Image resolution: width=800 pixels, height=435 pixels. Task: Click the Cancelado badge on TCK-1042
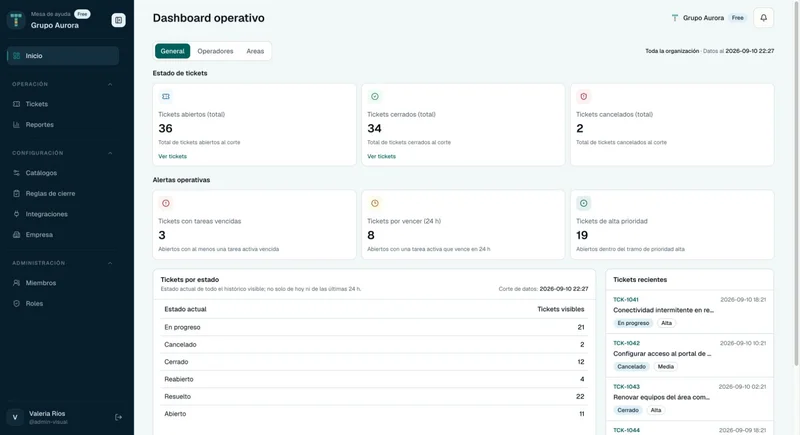(x=631, y=367)
